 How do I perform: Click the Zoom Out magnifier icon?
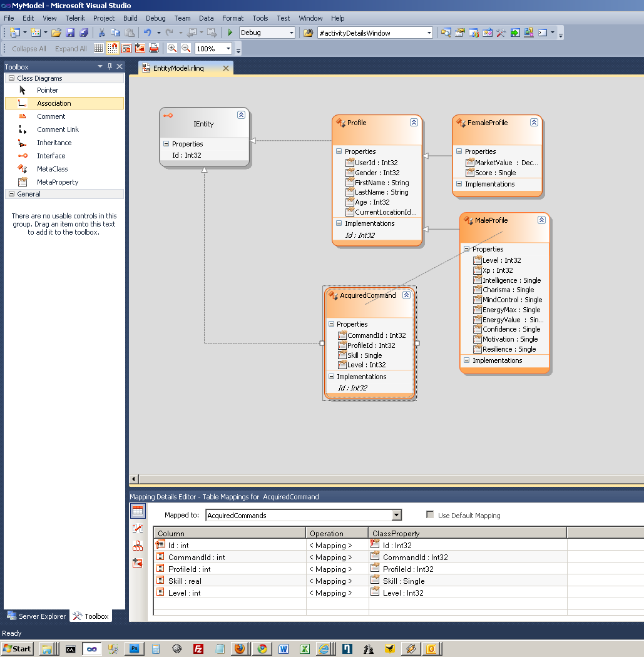(x=186, y=48)
